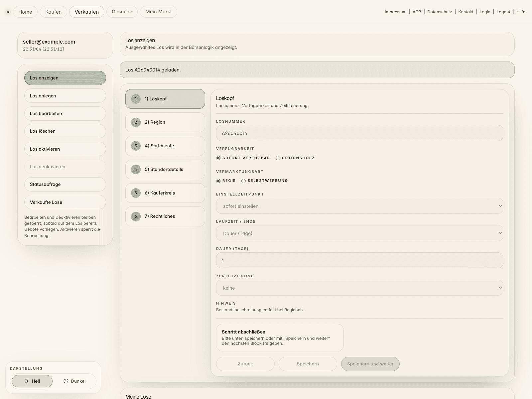Go to step 4) Sortimente

point(165,146)
